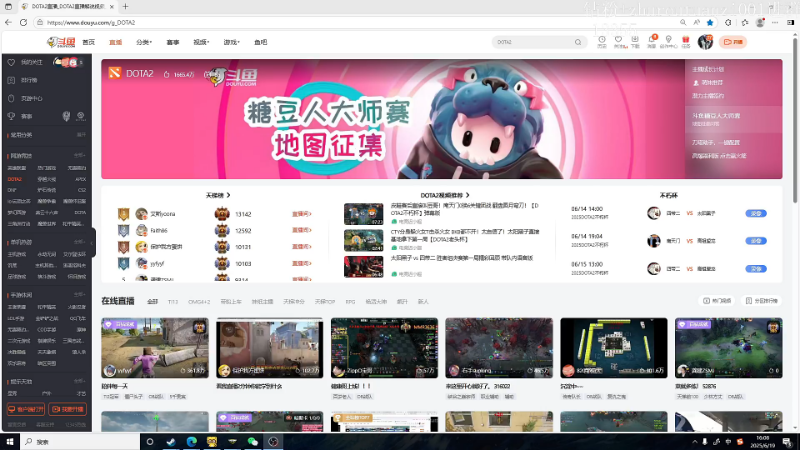The width and height of the screenshot is (800, 450).
Task: Open the creator center lightbulb icon
Action: pyautogui.click(x=668, y=42)
